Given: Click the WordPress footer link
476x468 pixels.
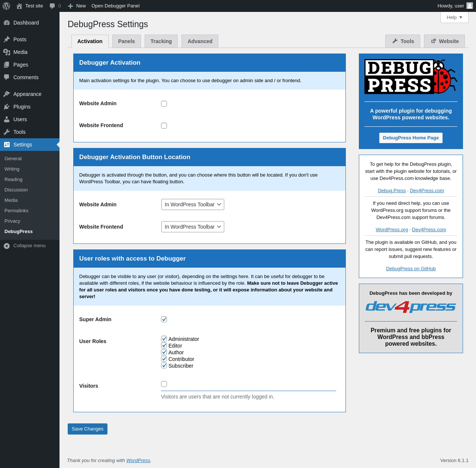Looking at the screenshot, I should (x=138, y=461).
